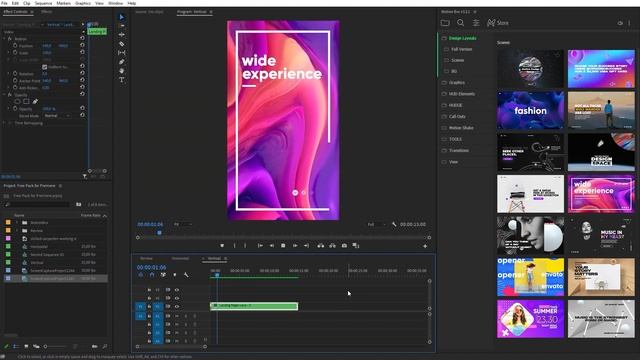Switch to the Effects tab
Viewport: 640px width, 360px height.
coord(47,12)
